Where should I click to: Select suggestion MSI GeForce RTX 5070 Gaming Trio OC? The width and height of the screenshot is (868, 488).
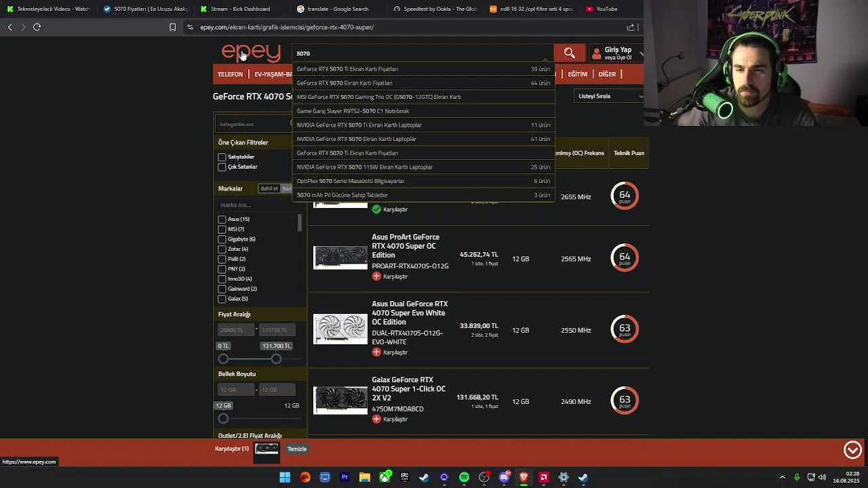pyautogui.click(x=423, y=97)
